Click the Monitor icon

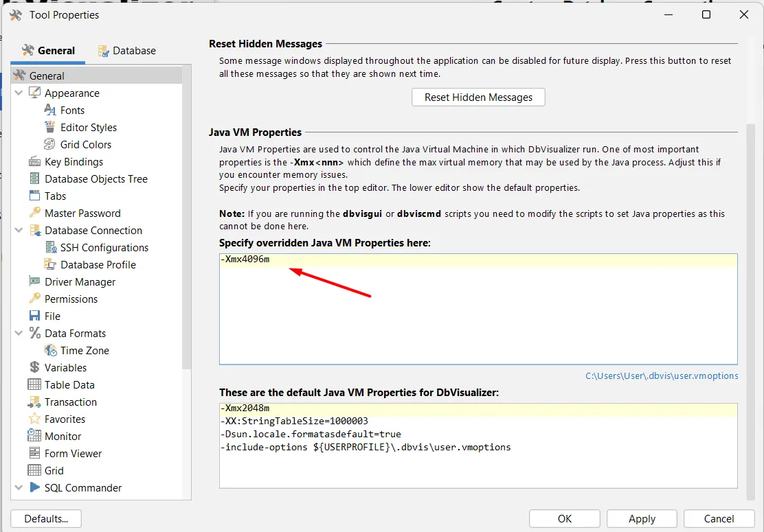coord(34,436)
